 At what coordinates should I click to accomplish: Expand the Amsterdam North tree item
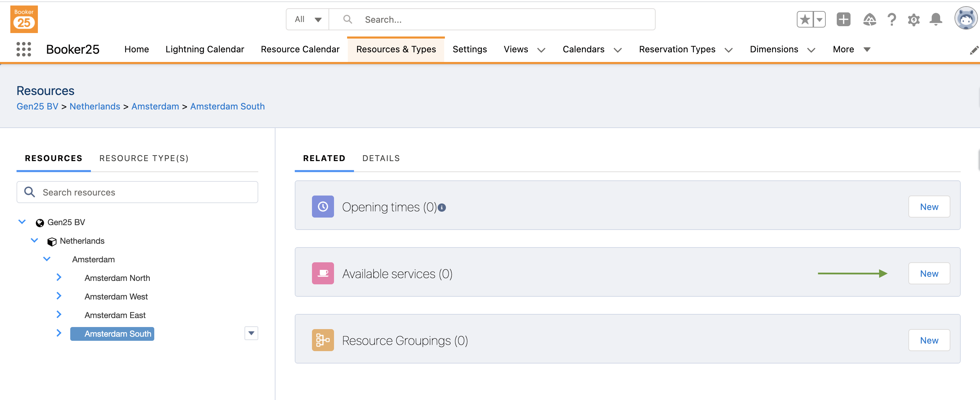(59, 277)
